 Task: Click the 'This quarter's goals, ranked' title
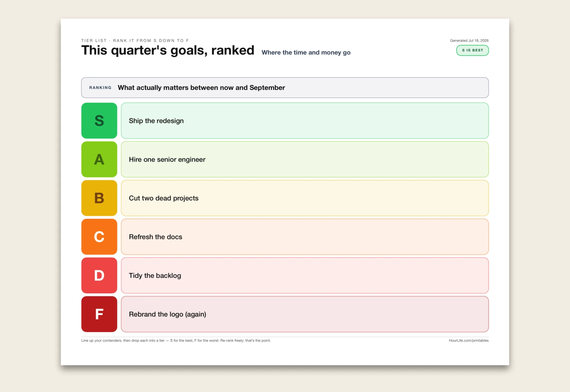click(x=168, y=50)
